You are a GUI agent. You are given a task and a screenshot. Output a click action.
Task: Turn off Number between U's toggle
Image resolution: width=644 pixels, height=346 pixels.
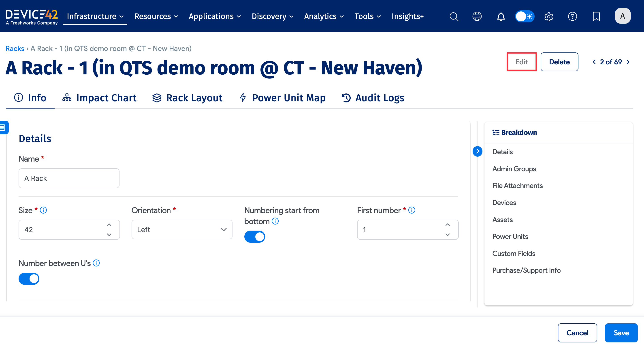point(29,279)
